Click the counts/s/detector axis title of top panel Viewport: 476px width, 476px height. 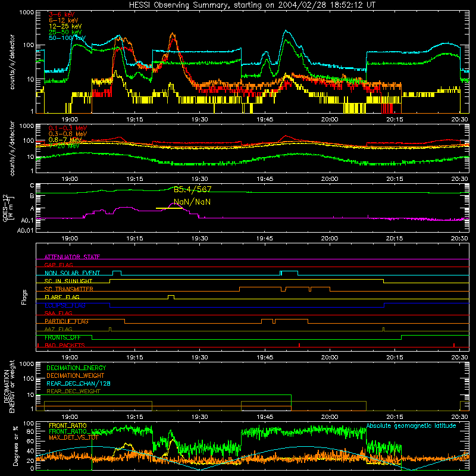click(12, 62)
